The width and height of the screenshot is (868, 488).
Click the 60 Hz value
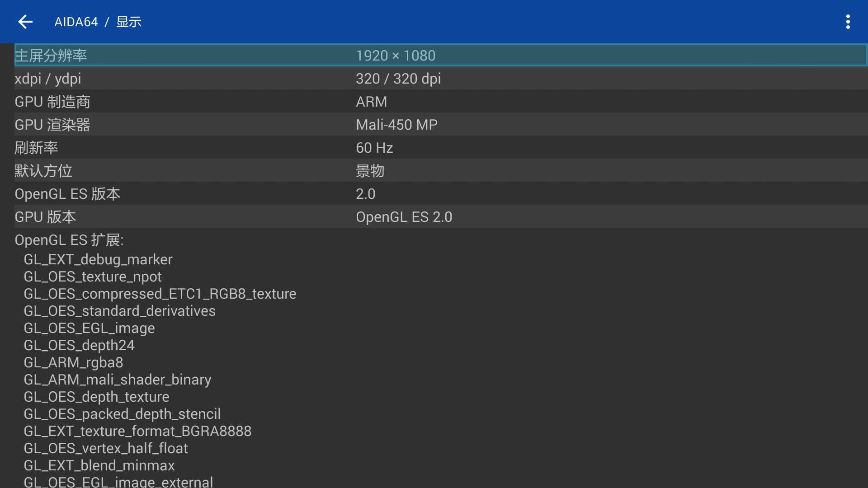click(374, 148)
